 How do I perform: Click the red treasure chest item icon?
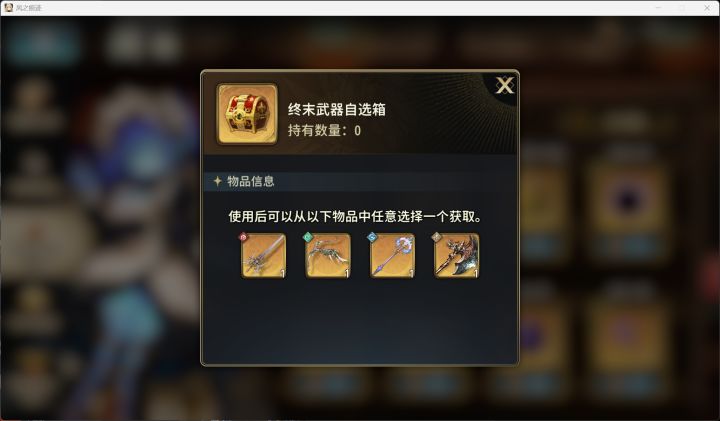coord(247,114)
